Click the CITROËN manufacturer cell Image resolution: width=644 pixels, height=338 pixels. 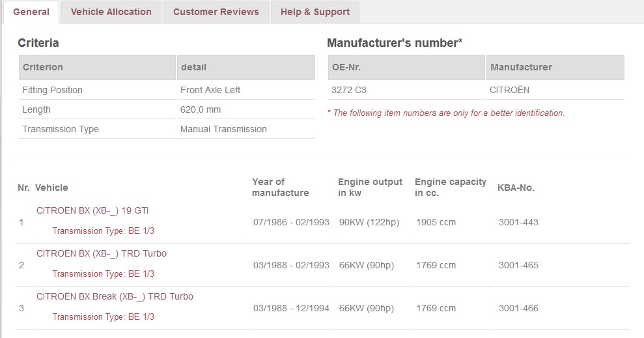coord(555,90)
